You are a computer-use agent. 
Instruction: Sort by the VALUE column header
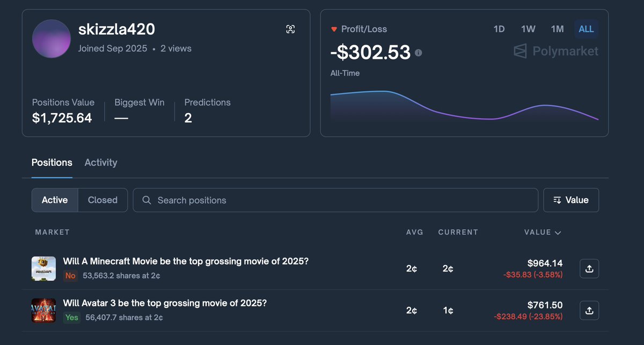[x=543, y=232]
